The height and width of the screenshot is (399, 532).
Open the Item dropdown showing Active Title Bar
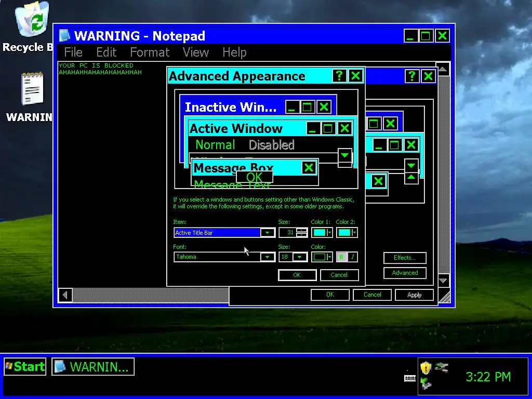coord(268,232)
